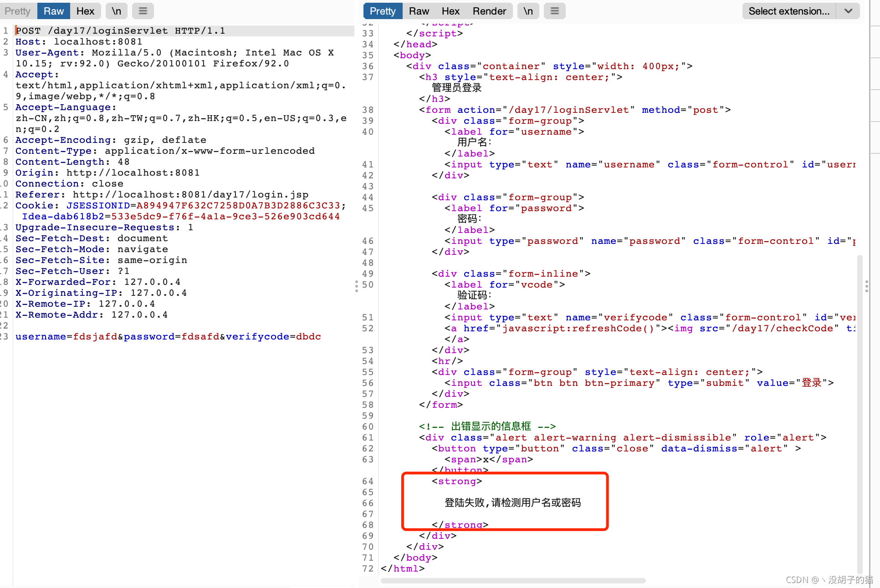This screenshot has height=588, width=880.
Task: Show response in Render tab
Action: 489,11
